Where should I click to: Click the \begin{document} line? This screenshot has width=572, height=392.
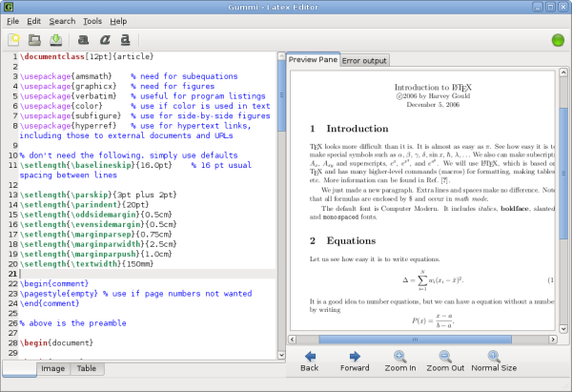click(x=56, y=342)
